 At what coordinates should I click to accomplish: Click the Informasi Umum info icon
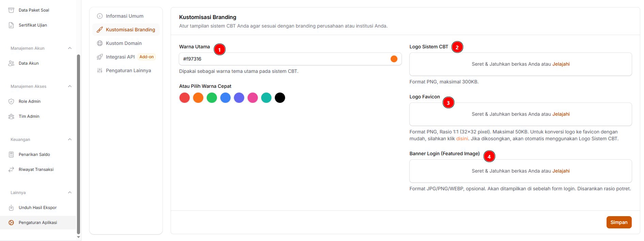[x=100, y=16]
